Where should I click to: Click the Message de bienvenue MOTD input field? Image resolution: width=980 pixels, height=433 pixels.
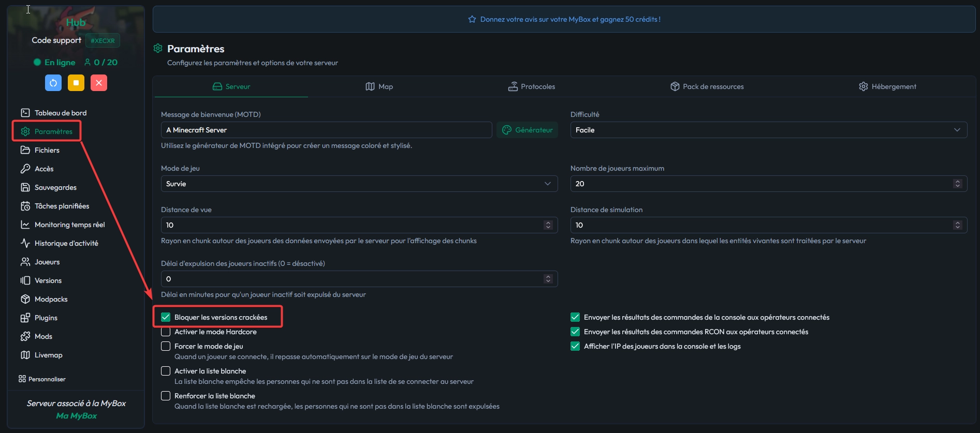coord(326,130)
